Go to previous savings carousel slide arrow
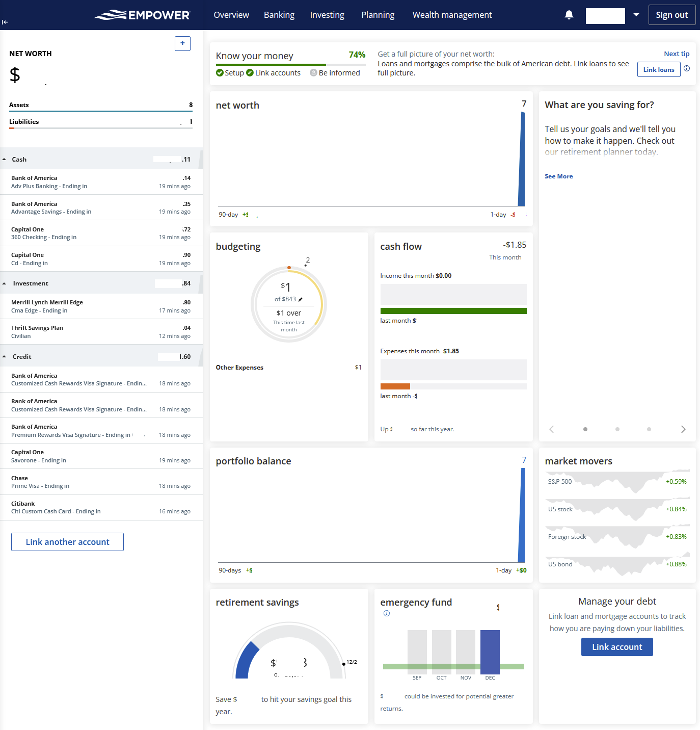The width and height of the screenshot is (700, 730). [x=552, y=429]
